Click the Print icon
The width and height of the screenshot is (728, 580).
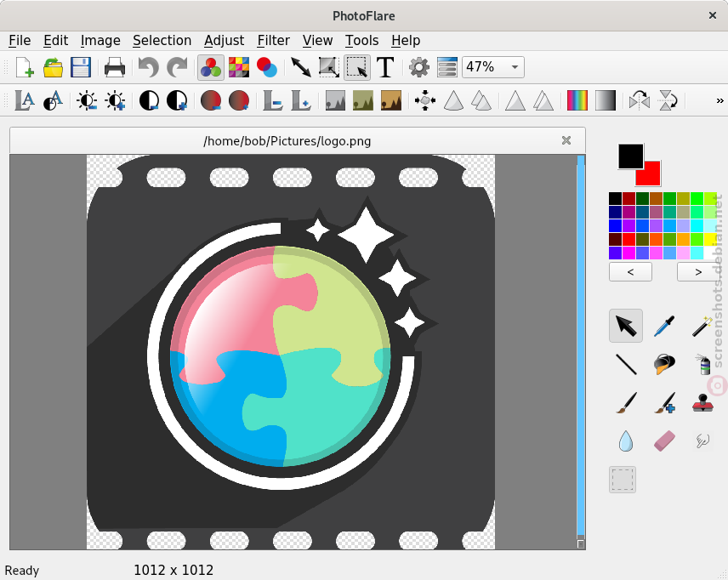coord(114,67)
